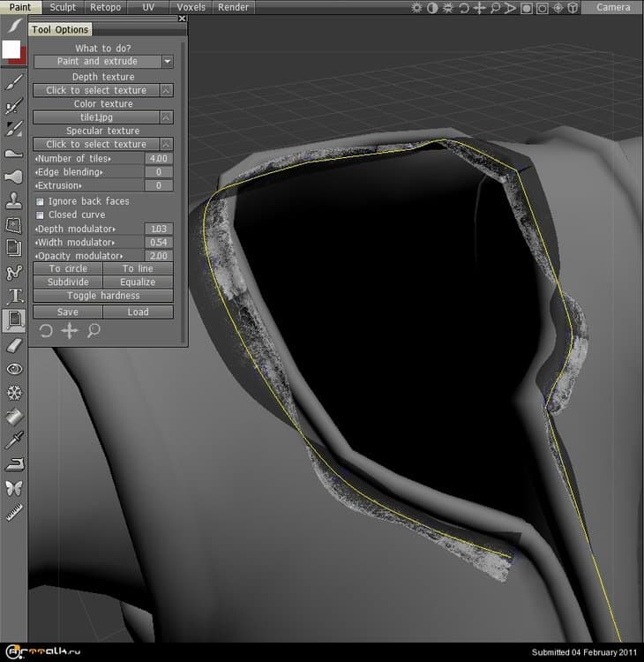Screen dimensions: 644x662
Task: Click the Toggle hardness button
Action: click(x=103, y=296)
